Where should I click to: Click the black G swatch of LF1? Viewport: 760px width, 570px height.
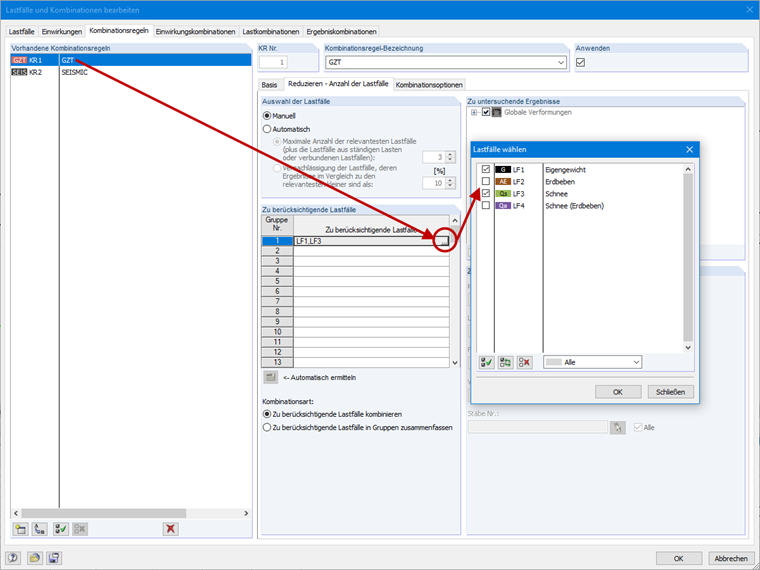pyautogui.click(x=503, y=170)
